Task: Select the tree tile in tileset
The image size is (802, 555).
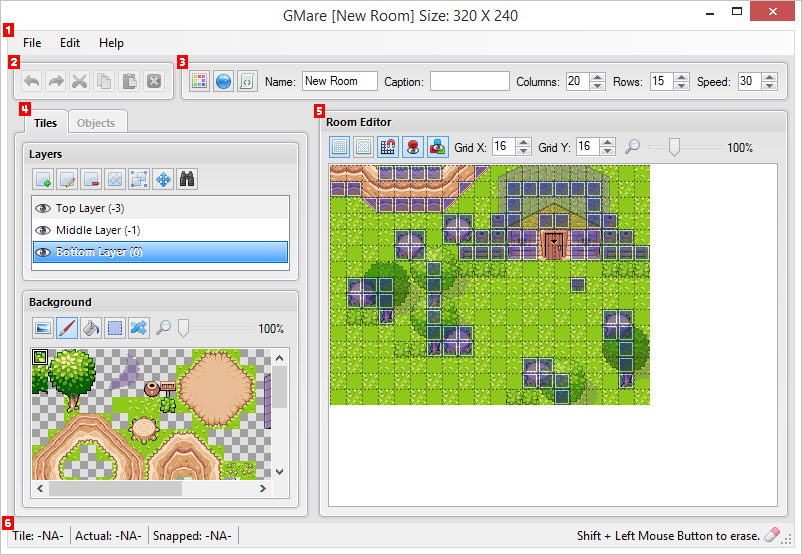Action: (71, 379)
